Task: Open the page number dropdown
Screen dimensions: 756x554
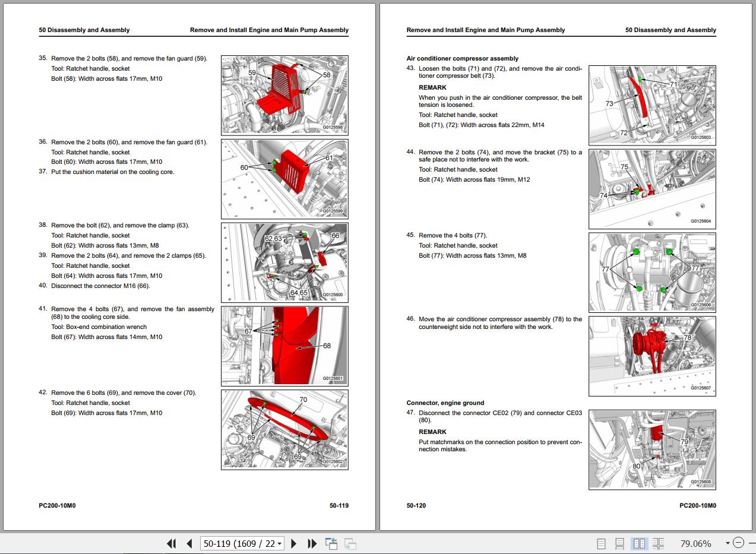Action: [280, 543]
